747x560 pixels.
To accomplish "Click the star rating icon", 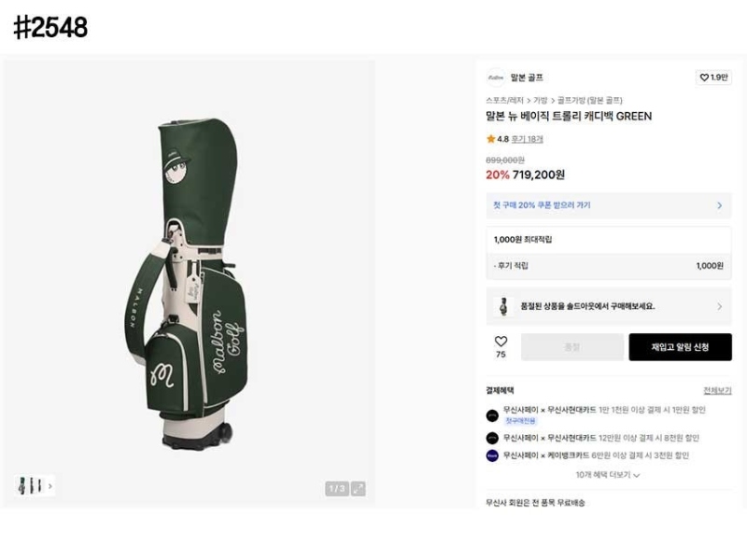I will pos(491,139).
